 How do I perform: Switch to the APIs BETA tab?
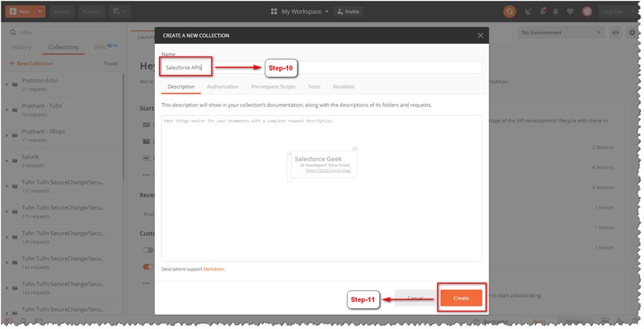106,47
